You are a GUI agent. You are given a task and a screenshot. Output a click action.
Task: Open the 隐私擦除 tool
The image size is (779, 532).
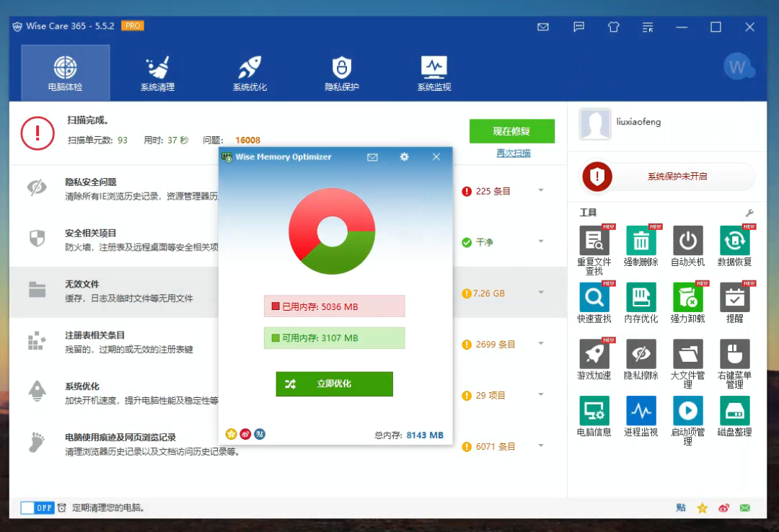pos(641,359)
